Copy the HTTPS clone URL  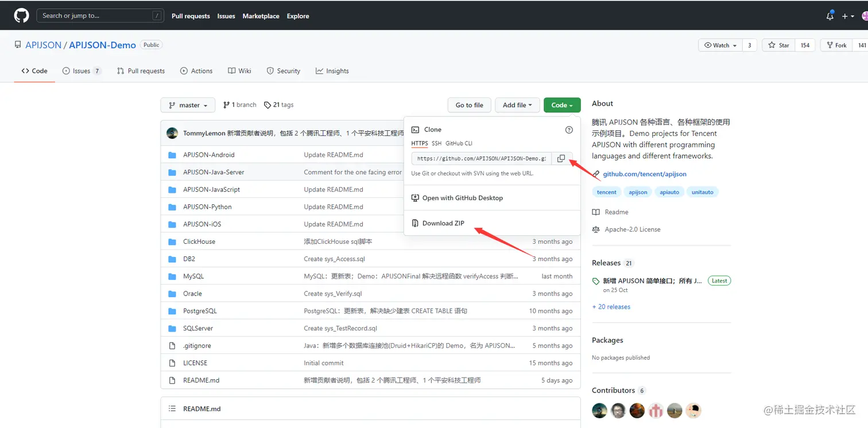561,158
